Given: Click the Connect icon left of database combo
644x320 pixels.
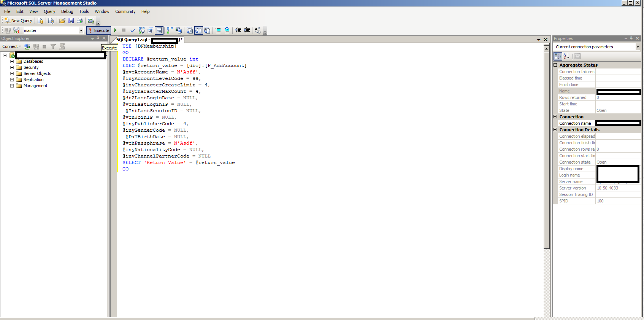Looking at the screenshot, I should click(x=7, y=30).
